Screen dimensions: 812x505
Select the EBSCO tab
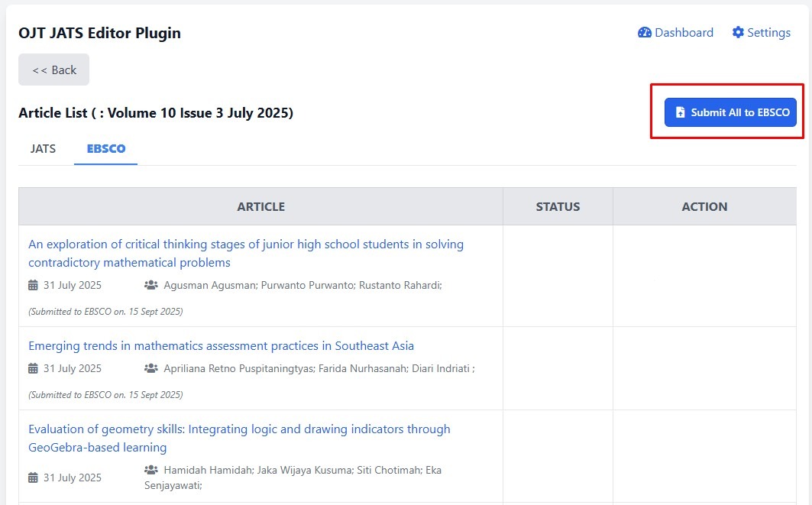tap(105, 149)
